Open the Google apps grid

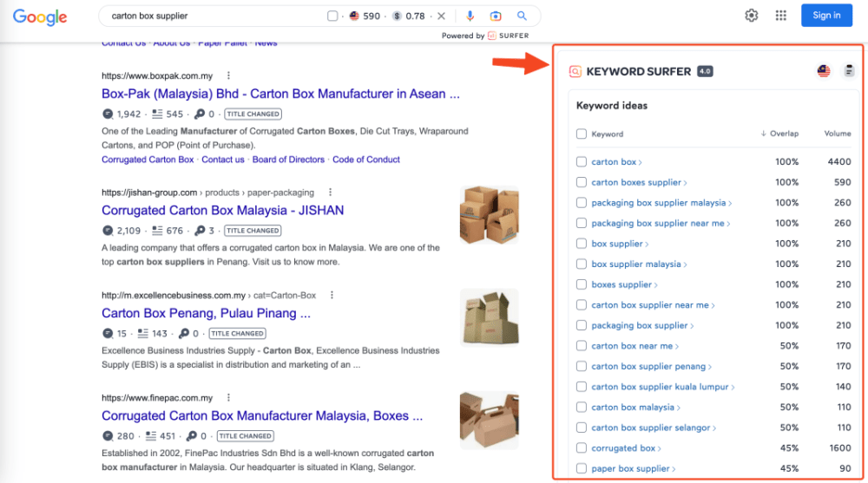tap(780, 16)
